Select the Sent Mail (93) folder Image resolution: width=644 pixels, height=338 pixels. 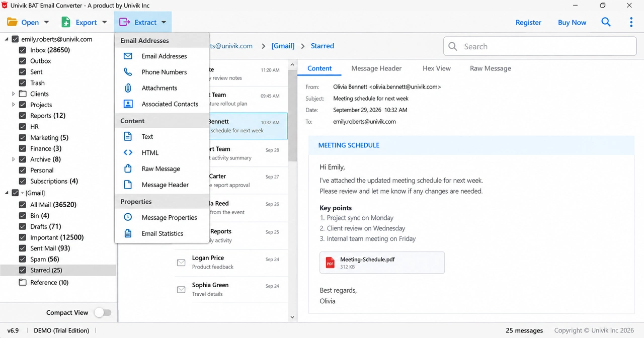(50, 248)
